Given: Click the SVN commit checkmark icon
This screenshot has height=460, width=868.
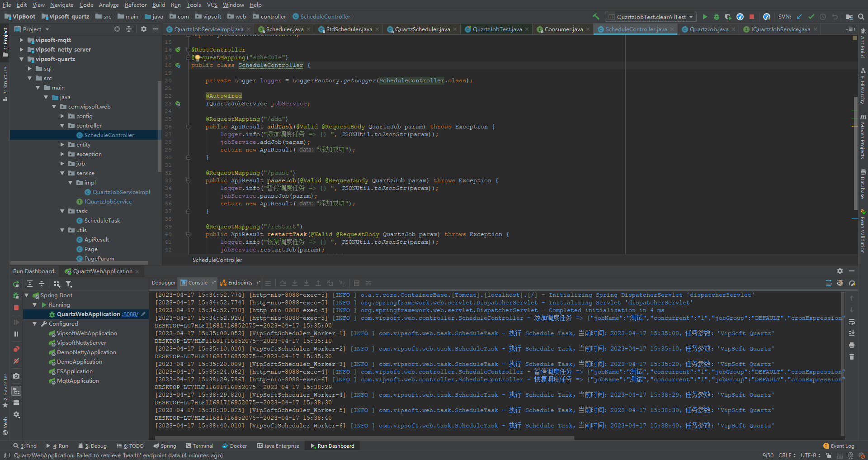Looking at the screenshot, I should (811, 17).
